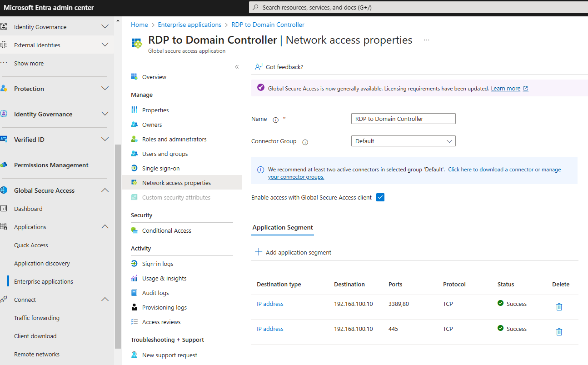Click the Network access properties icon
The height and width of the screenshot is (365, 588).
[134, 183]
